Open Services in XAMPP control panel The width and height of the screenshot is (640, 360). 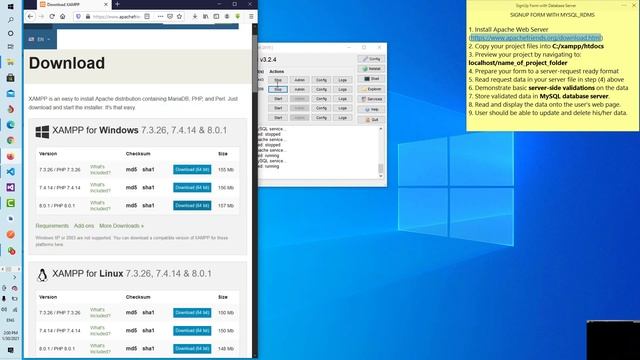(371, 99)
